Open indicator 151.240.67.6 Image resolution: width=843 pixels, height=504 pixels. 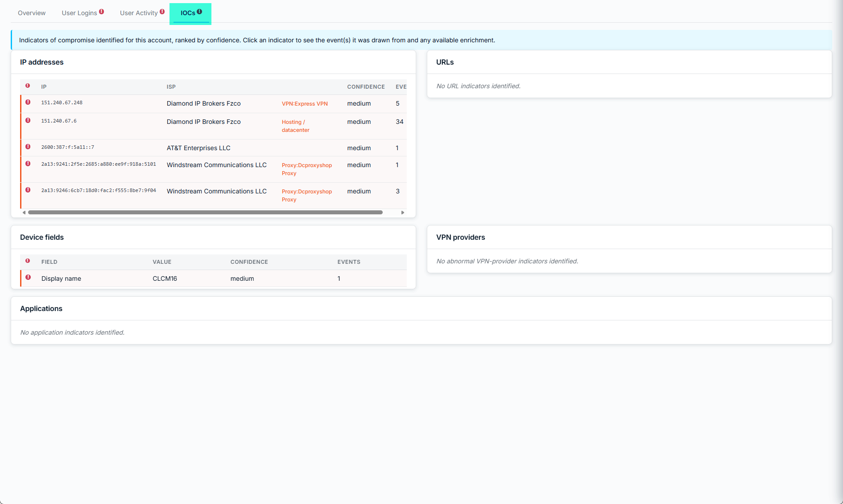(59, 121)
